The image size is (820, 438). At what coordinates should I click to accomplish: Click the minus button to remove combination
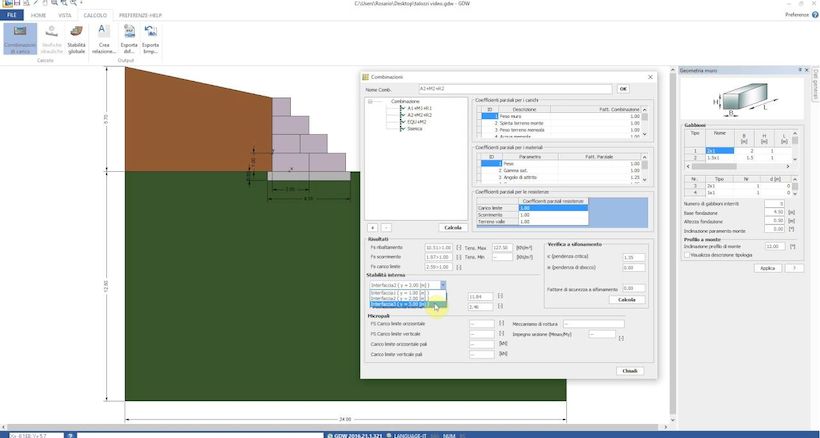click(x=385, y=227)
